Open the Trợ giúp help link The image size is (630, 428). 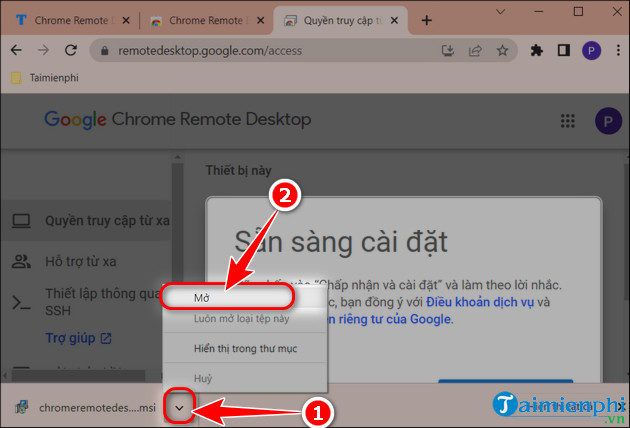coord(78,338)
